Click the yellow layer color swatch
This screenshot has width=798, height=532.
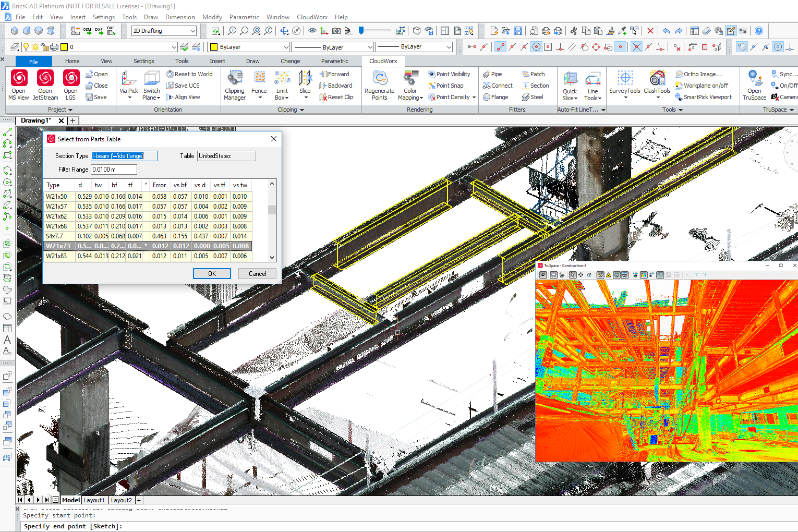pyautogui.click(x=64, y=47)
